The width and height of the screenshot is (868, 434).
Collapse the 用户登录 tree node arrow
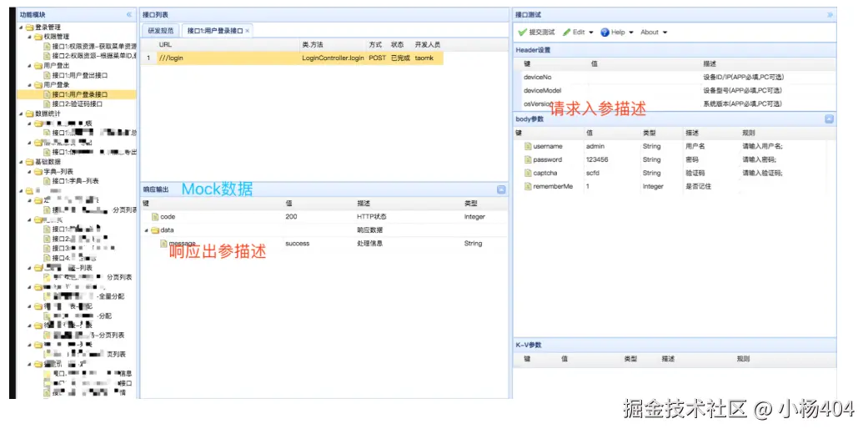pyautogui.click(x=30, y=85)
